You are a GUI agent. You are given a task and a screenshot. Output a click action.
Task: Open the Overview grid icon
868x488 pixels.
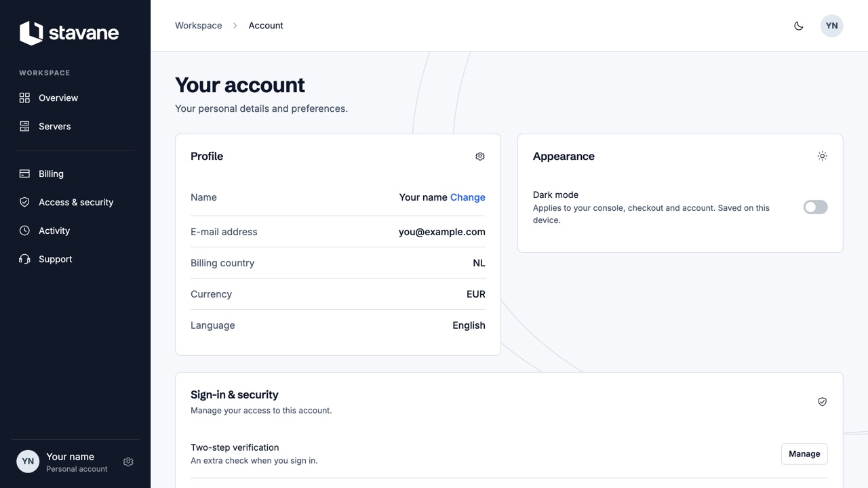[24, 98]
